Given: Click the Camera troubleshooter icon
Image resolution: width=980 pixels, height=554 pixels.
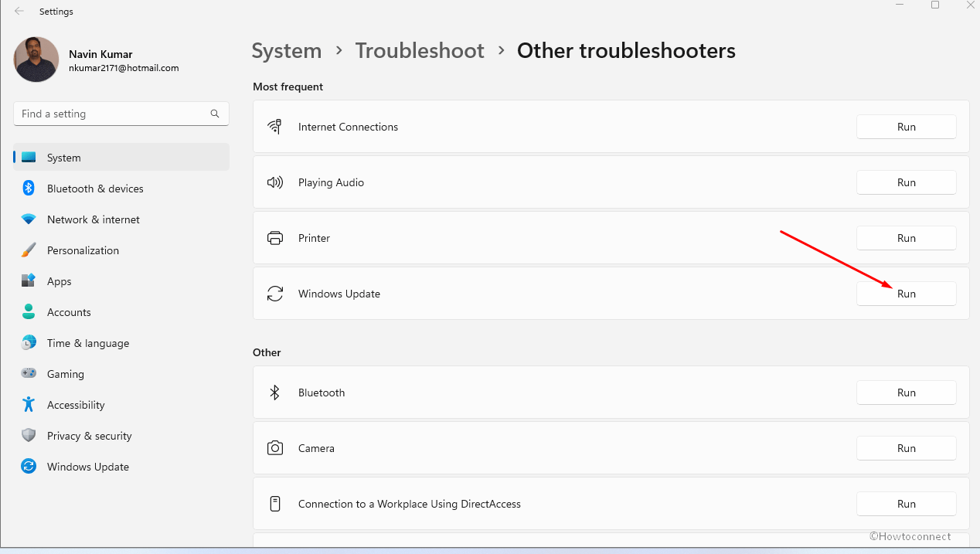Looking at the screenshot, I should (x=274, y=448).
